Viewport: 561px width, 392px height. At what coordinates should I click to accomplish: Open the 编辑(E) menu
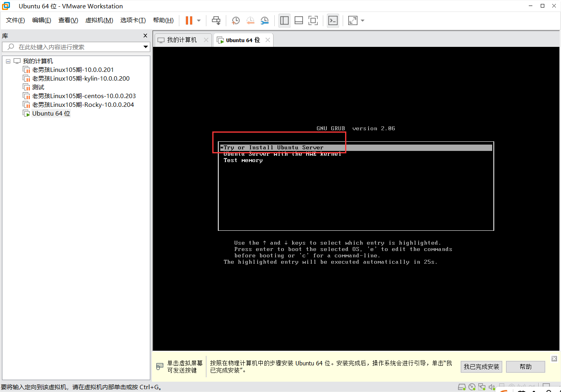(42, 20)
